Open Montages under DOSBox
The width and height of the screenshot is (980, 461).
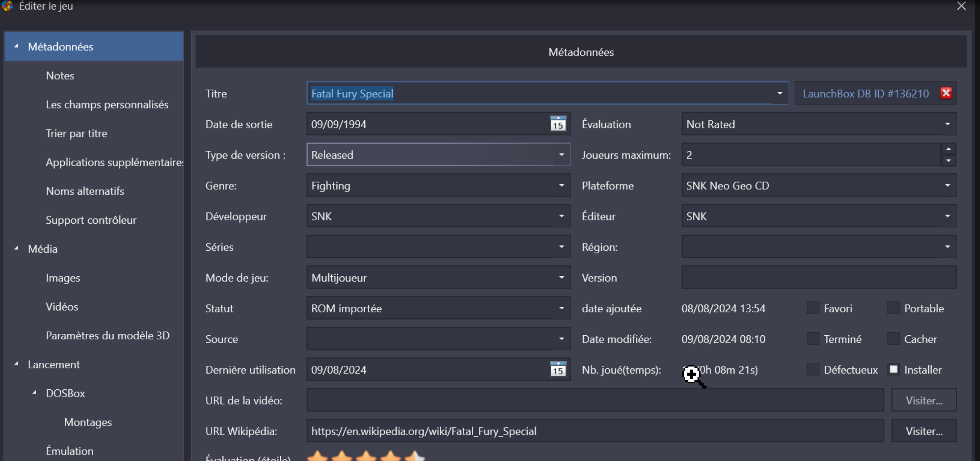[x=88, y=422]
